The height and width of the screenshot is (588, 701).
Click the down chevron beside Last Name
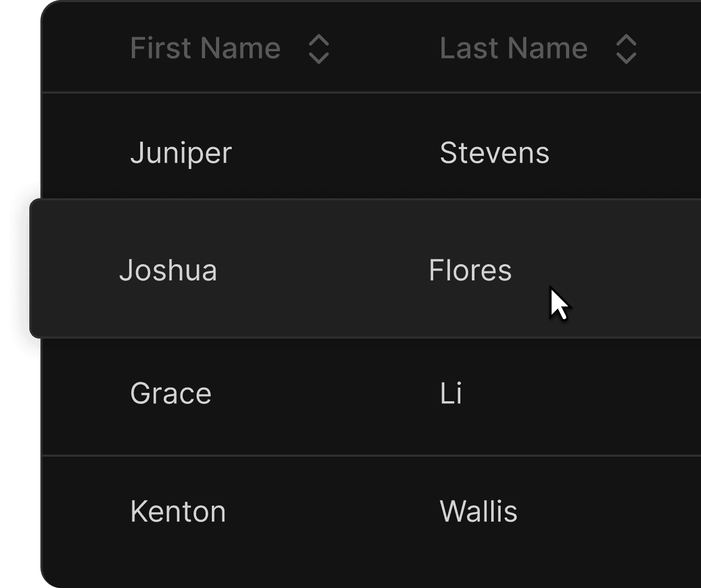tap(626, 58)
